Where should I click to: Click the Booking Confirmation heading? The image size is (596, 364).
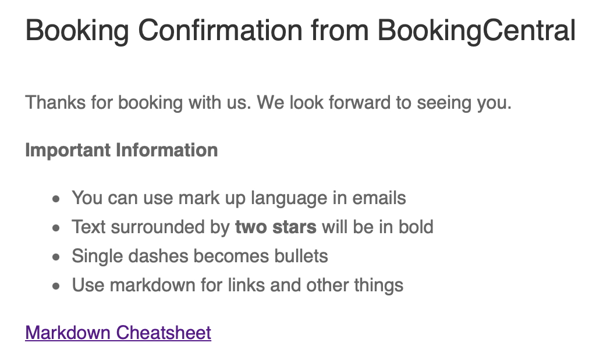[300, 30]
